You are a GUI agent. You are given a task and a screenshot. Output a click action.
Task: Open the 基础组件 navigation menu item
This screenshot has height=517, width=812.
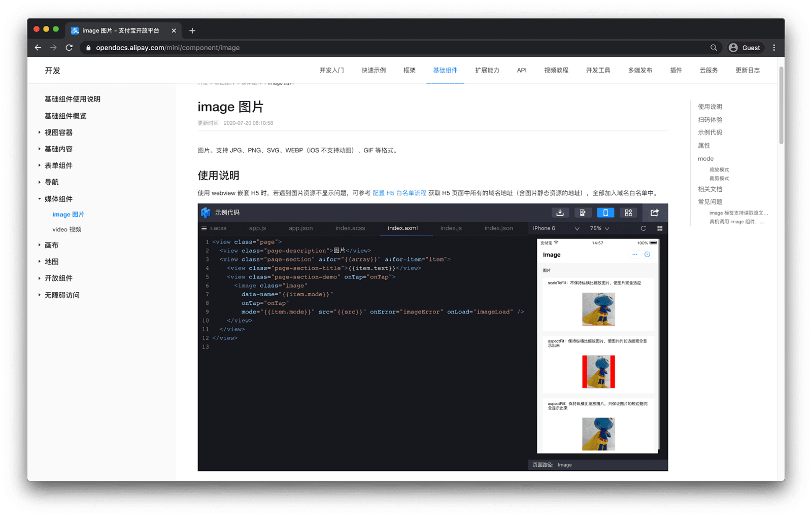(x=445, y=70)
